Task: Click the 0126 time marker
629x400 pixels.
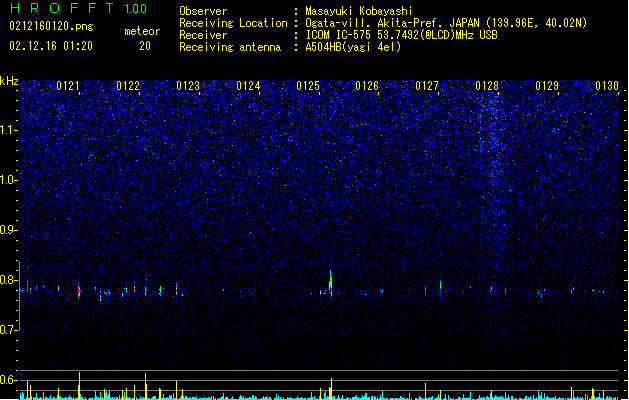Action: [367, 86]
